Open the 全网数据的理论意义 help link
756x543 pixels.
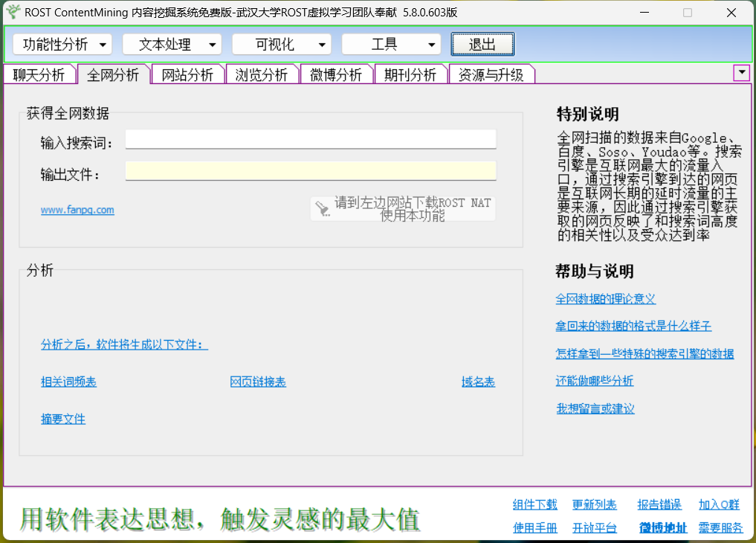coord(605,299)
